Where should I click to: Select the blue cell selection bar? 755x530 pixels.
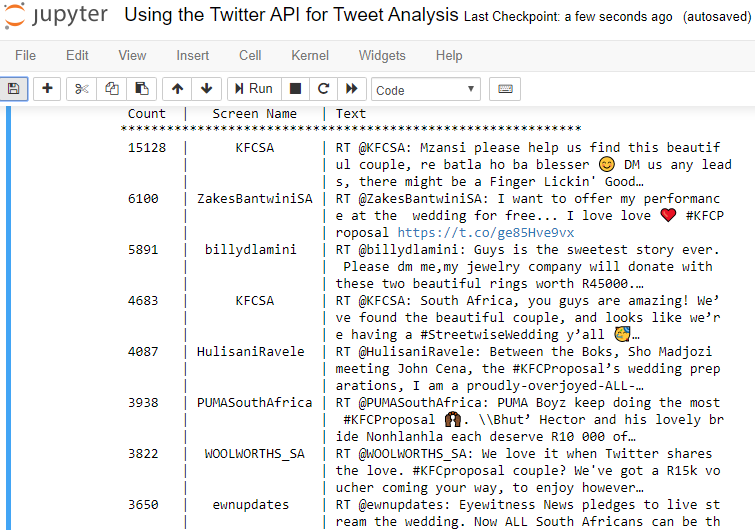coord(8,318)
